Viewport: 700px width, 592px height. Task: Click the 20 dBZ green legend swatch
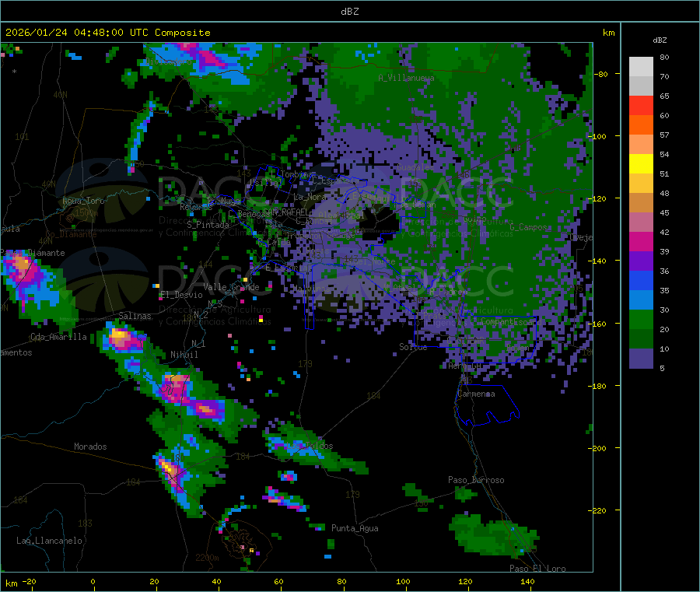point(641,319)
